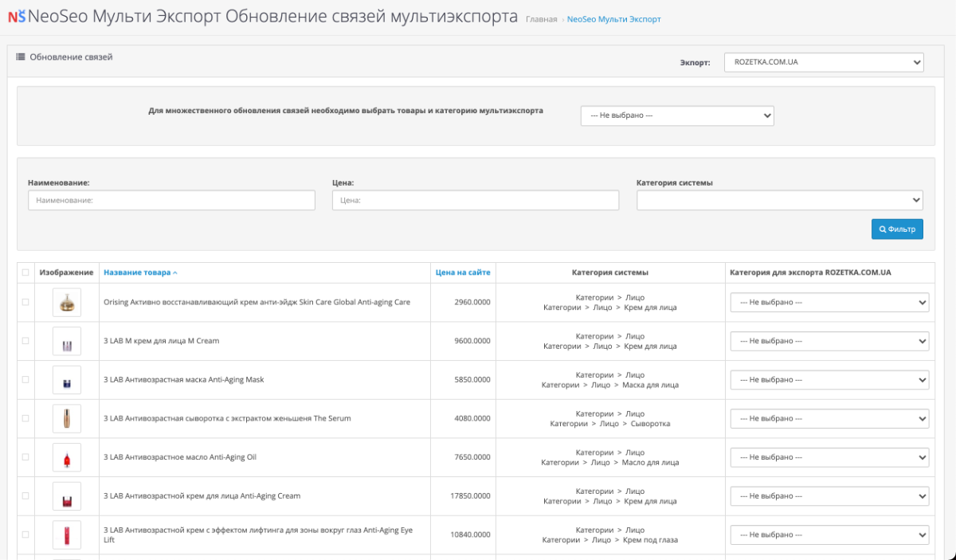The height and width of the screenshot is (560, 956).
Task: Click the price 10840.0000
Action: coord(470,535)
